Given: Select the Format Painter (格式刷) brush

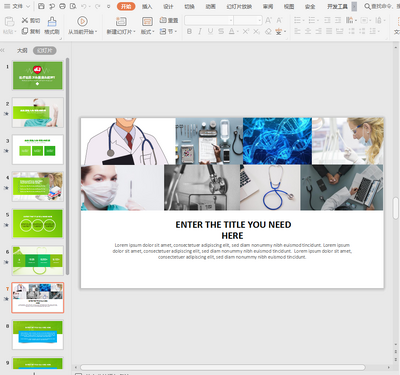Looking at the screenshot, I should click(x=52, y=22).
